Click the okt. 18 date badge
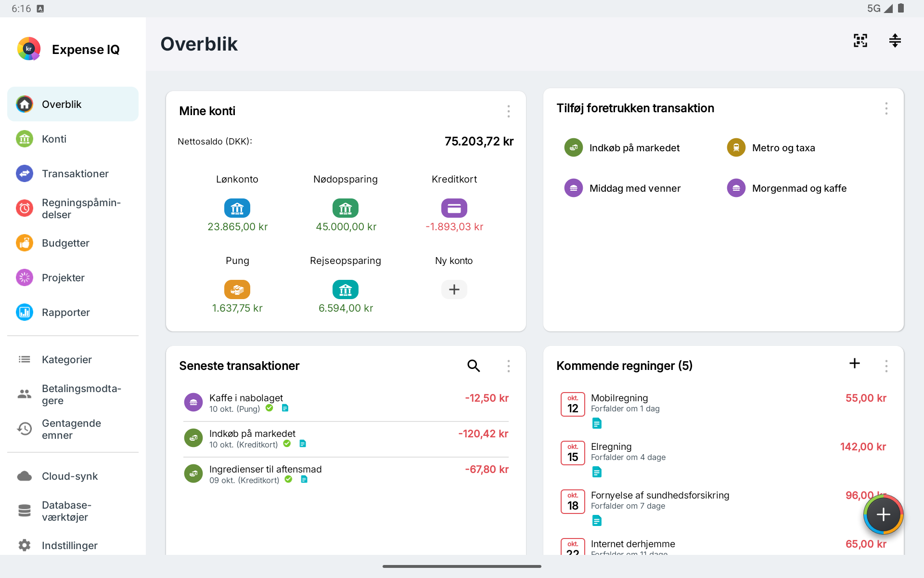The image size is (924, 578). tap(573, 501)
